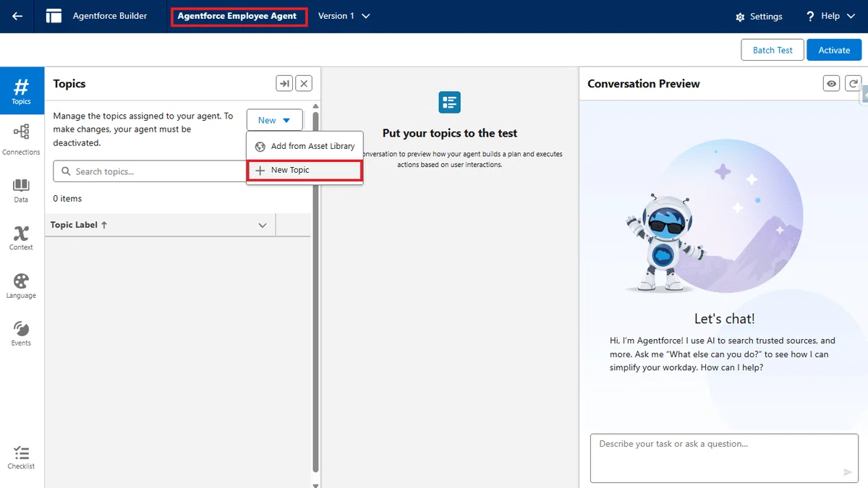Image resolution: width=868 pixels, height=488 pixels.
Task: Open the Settings gear menu
Action: [759, 17]
